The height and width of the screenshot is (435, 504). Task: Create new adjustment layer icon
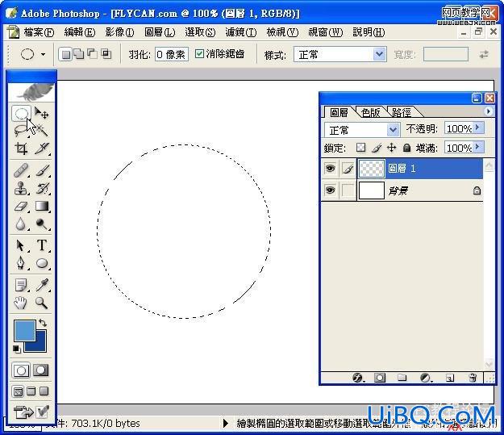[426, 378]
